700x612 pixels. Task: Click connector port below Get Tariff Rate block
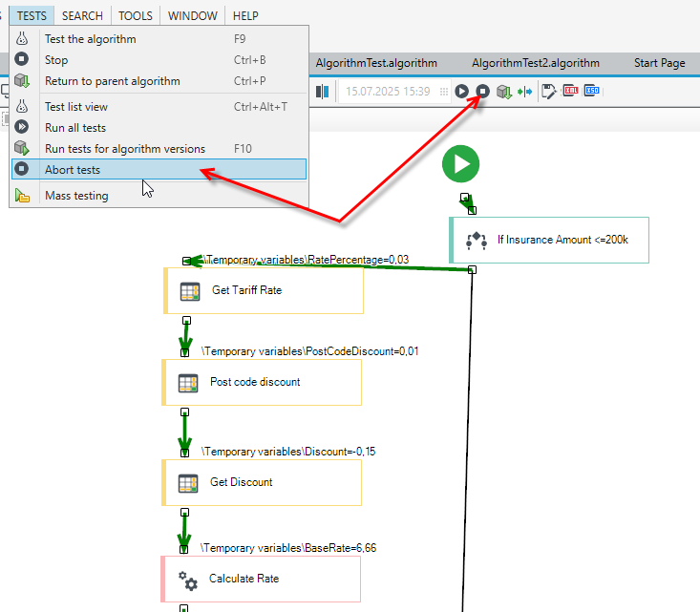[186, 321]
